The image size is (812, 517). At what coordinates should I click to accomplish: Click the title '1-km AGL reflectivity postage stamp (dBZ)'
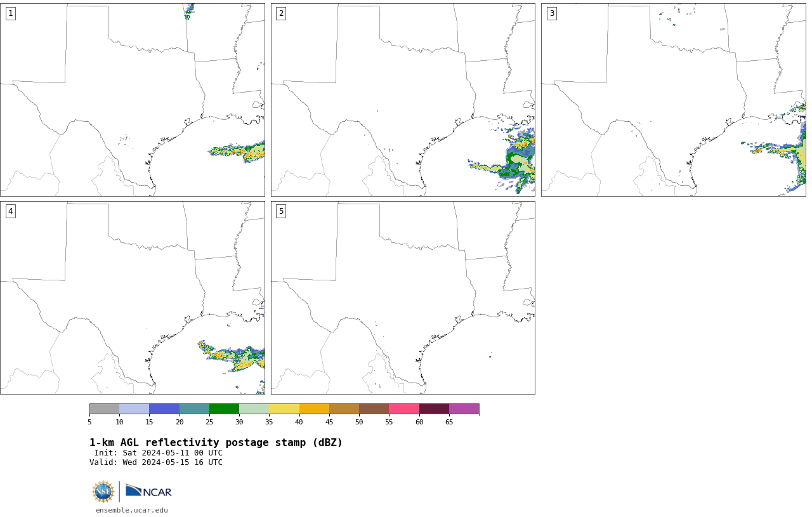tap(216, 443)
